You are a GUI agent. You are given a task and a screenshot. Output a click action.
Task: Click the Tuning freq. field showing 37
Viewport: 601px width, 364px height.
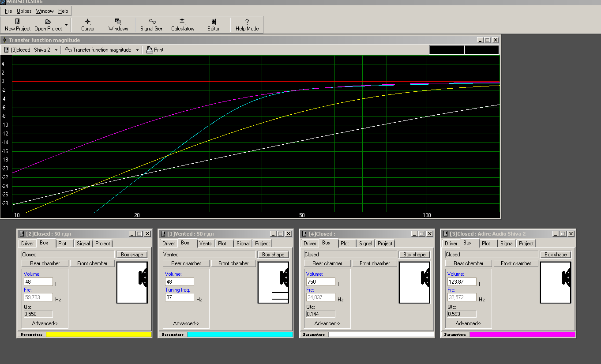[x=179, y=297]
